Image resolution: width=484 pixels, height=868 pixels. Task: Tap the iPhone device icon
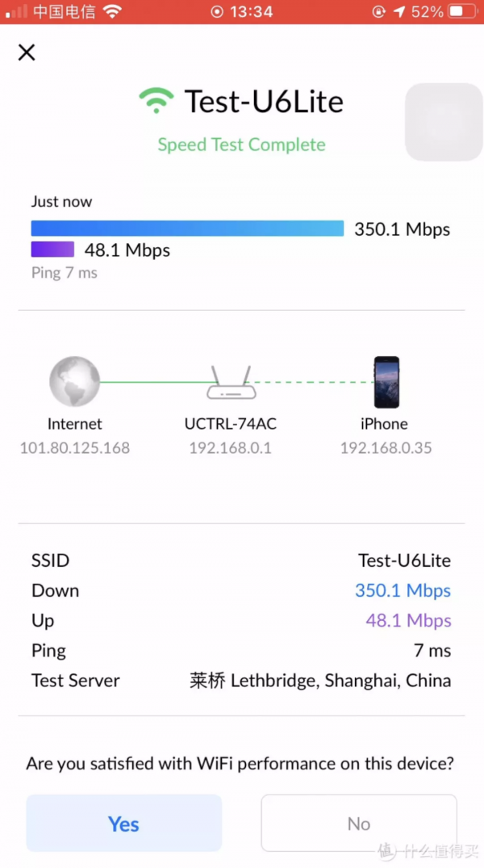[x=386, y=382]
